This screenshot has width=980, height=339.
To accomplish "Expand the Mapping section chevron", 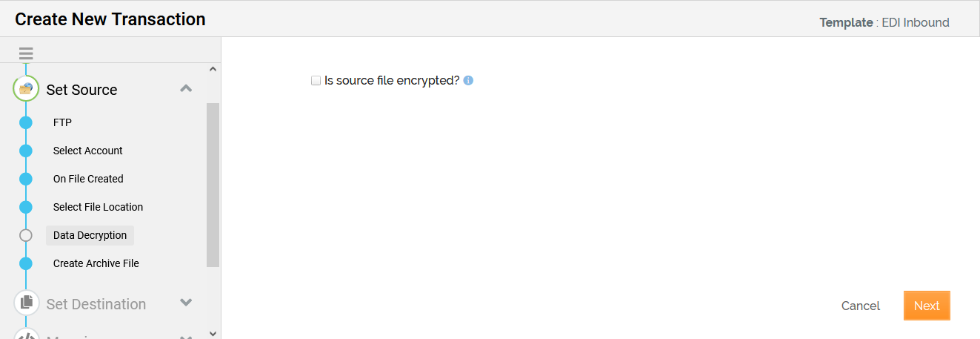I will tap(186, 336).
